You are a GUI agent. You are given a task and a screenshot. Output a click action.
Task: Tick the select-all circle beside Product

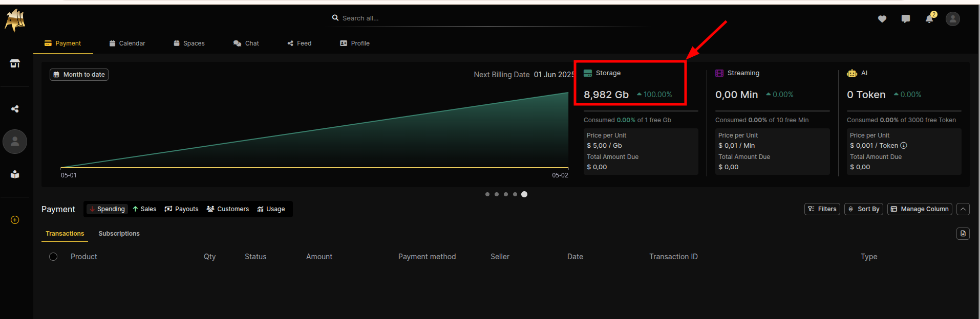pos(53,257)
